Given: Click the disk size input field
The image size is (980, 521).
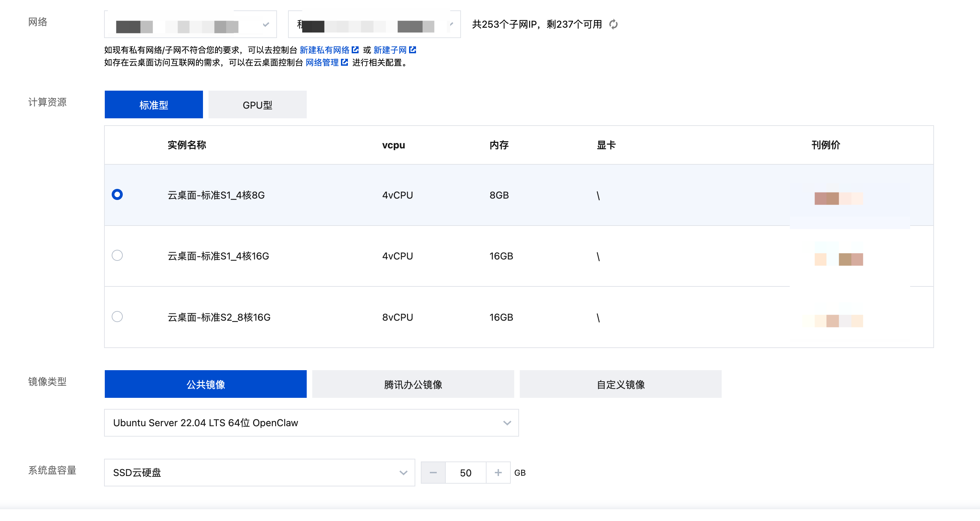Looking at the screenshot, I should tap(466, 473).
